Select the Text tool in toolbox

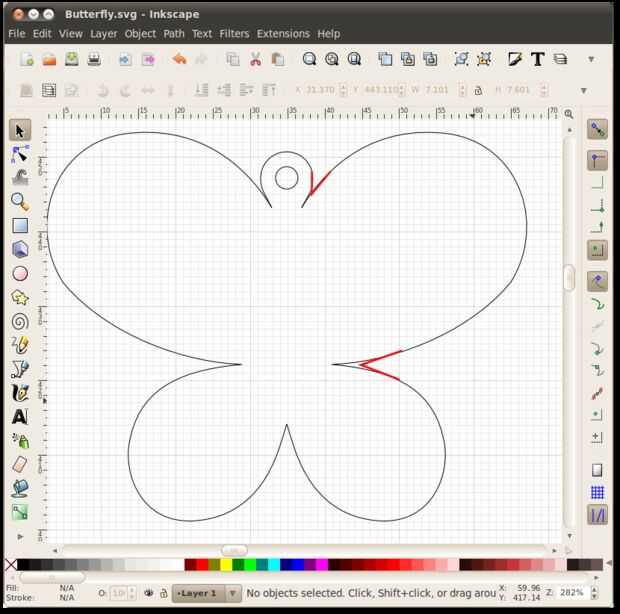[20, 417]
